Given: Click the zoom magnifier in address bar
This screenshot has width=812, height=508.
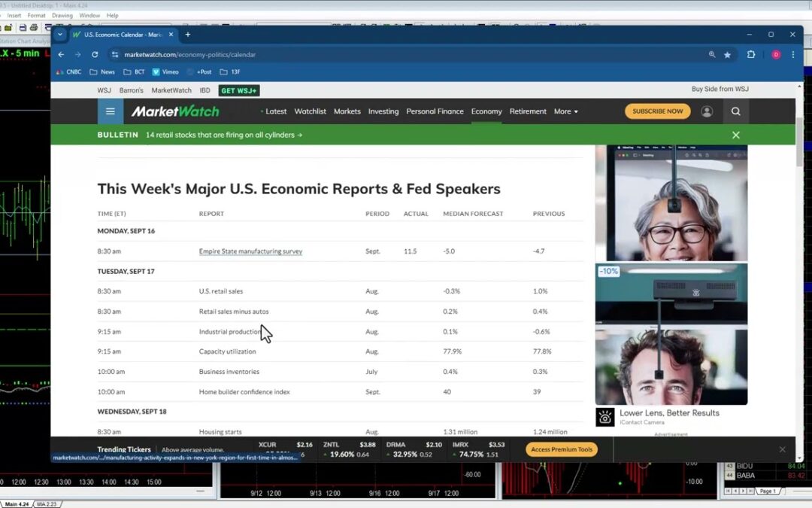Looking at the screenshot, I should 711,55.
